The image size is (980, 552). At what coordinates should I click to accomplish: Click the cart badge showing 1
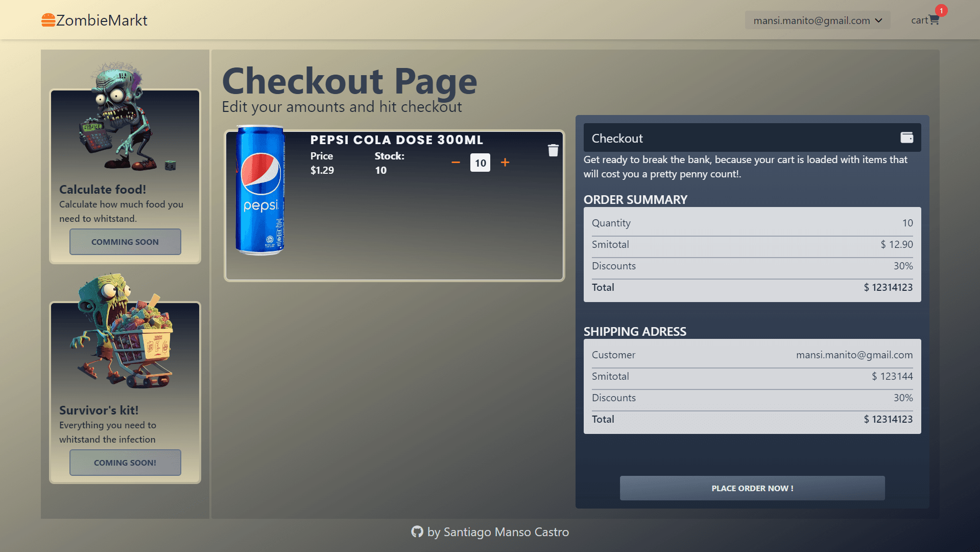(941, 11)
